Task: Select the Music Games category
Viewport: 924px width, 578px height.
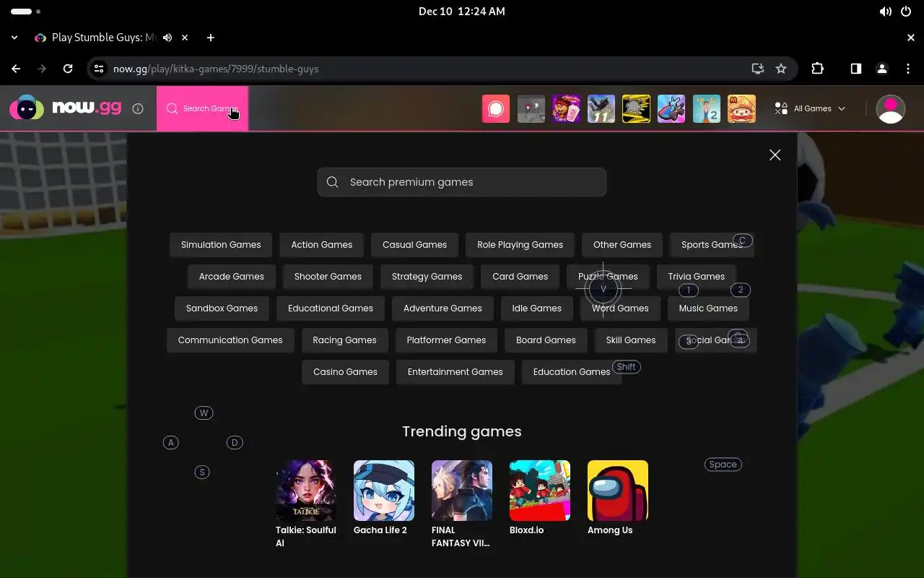Action: click(708, 308)
